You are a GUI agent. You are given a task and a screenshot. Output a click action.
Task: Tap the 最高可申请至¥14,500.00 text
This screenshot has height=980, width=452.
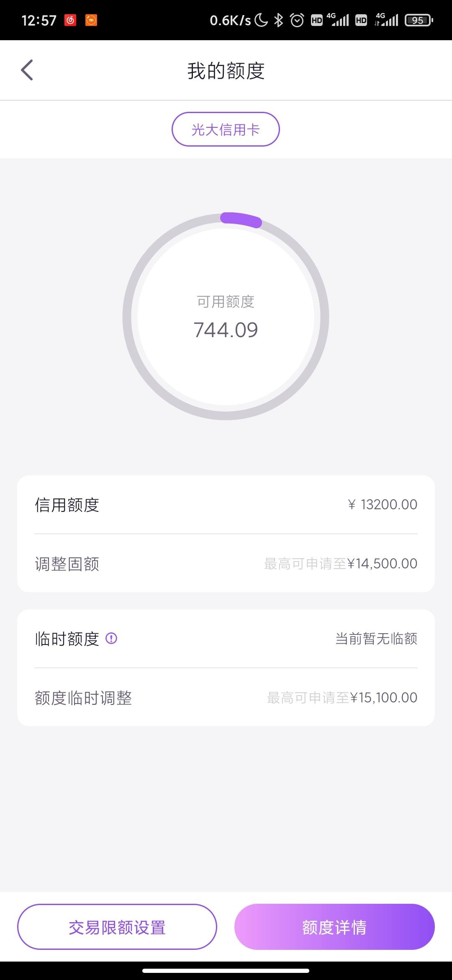pos(341,564)
